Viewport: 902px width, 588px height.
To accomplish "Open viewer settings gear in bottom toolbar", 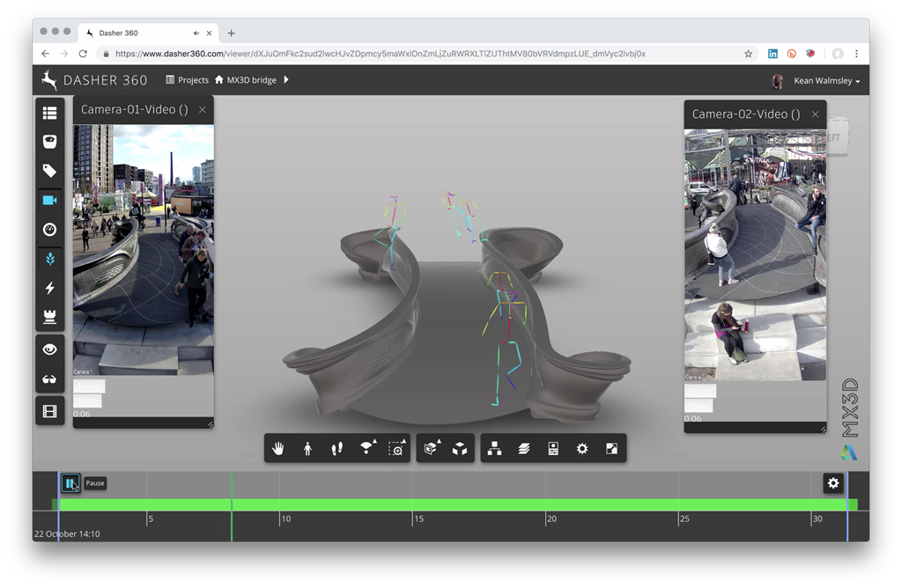I will pyautogui.click(x=581, y=449).
